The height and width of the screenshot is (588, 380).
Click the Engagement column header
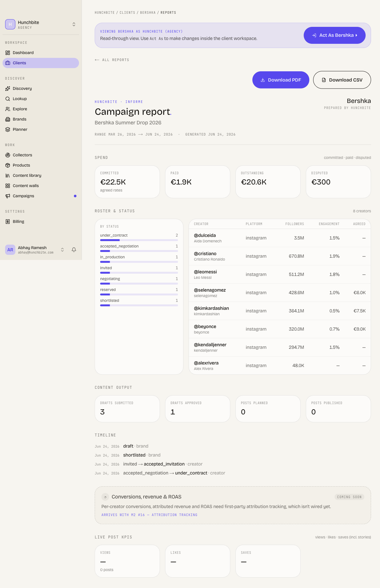coord(329,224)
